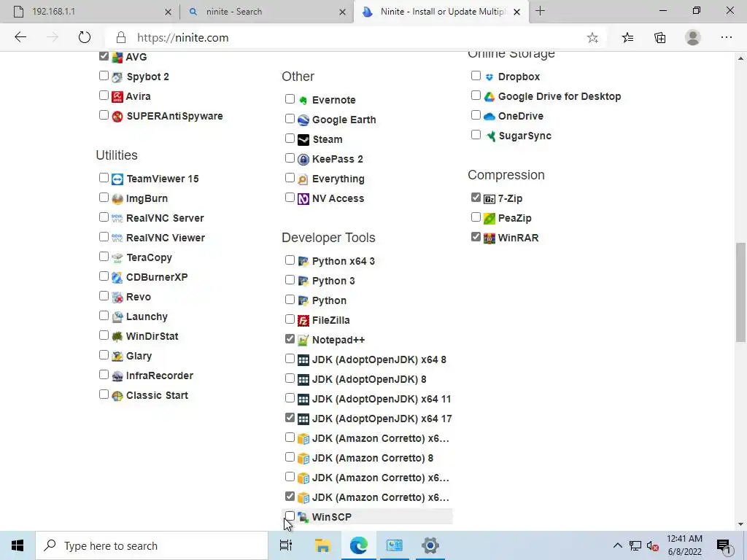The width and height of the screenshot is (747, 560).
Task: Click the OneDrive cloud icon
Action: point(489,116)
